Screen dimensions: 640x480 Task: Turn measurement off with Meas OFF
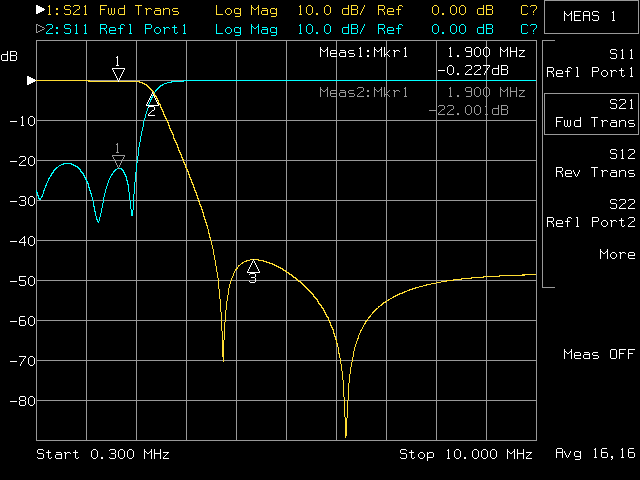(x=599, y=354)
